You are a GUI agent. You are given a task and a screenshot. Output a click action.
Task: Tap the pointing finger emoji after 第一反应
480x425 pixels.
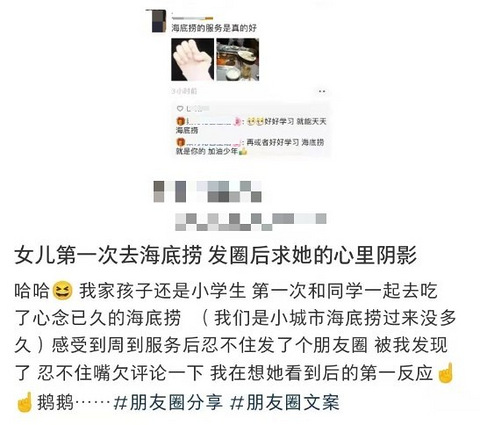tap(445, 373)
